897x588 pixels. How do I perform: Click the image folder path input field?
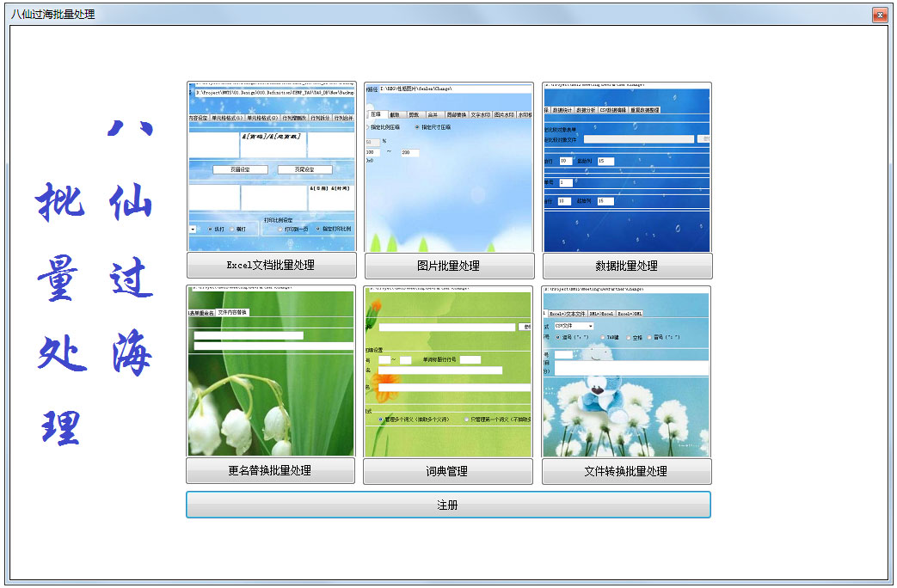coord(448,89)
